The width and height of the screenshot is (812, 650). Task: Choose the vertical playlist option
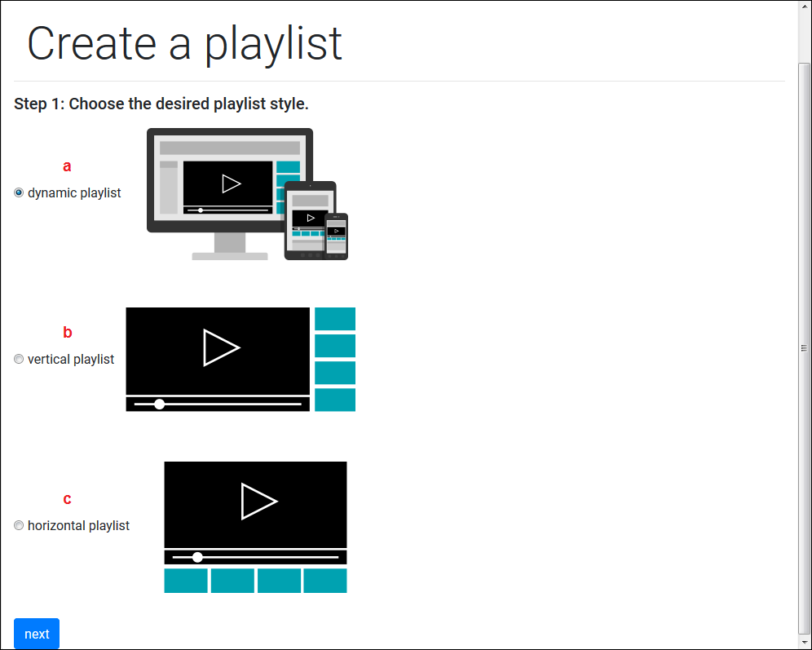pos(18,359)
